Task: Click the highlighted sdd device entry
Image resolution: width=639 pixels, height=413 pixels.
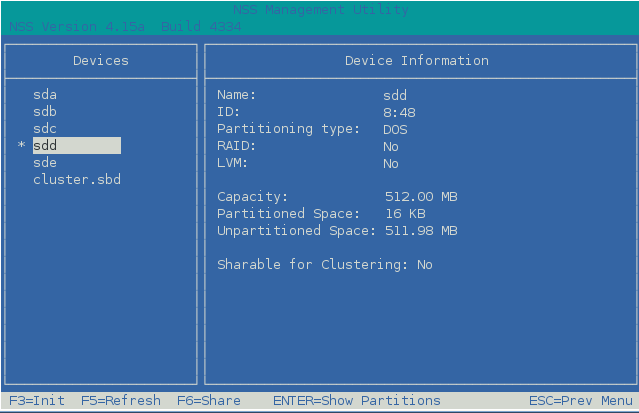Action: [76, 146]
